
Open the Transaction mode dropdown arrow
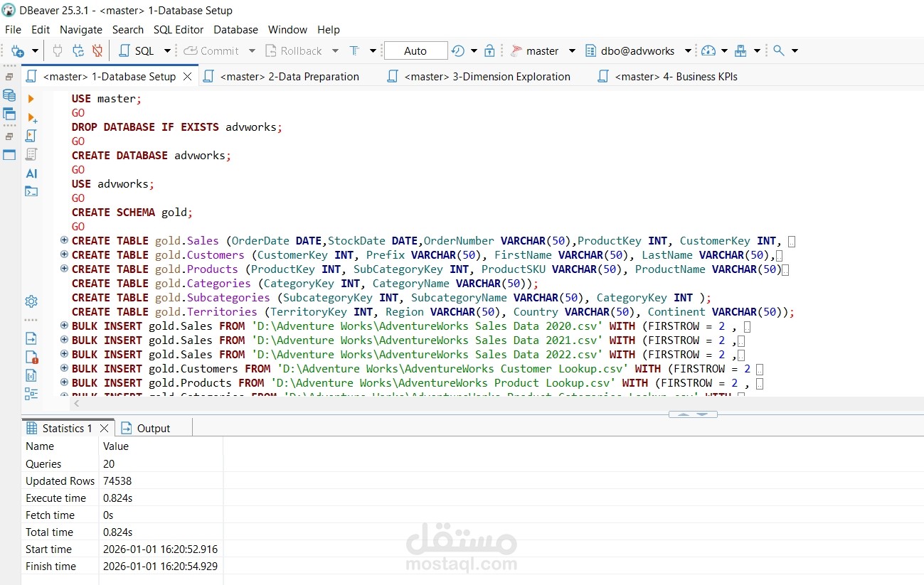pyautogui.click(x=373, y=51)
